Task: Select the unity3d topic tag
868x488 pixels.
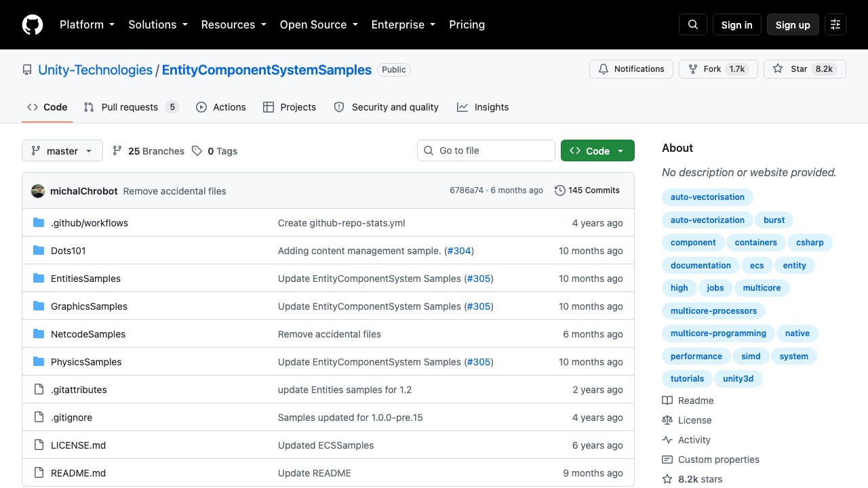Action: pos(738,379)
